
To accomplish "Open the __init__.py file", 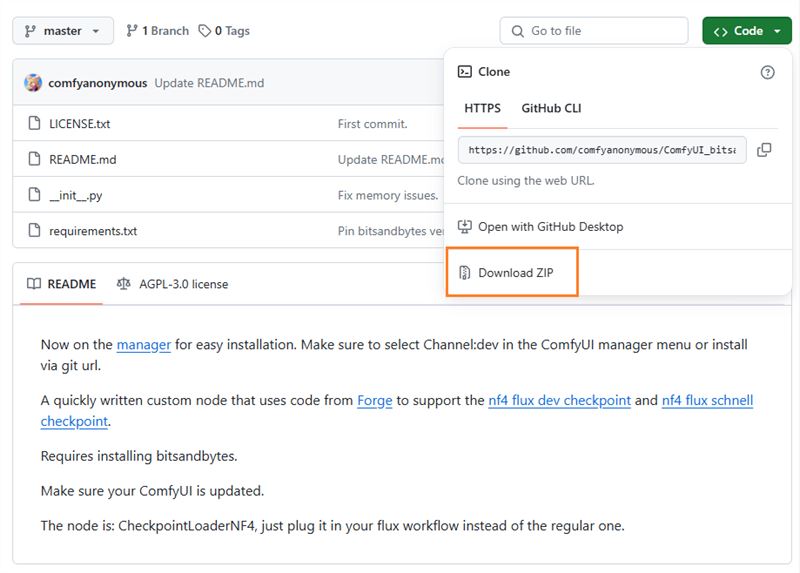I will pyautogui.click(x=76, y=195).
